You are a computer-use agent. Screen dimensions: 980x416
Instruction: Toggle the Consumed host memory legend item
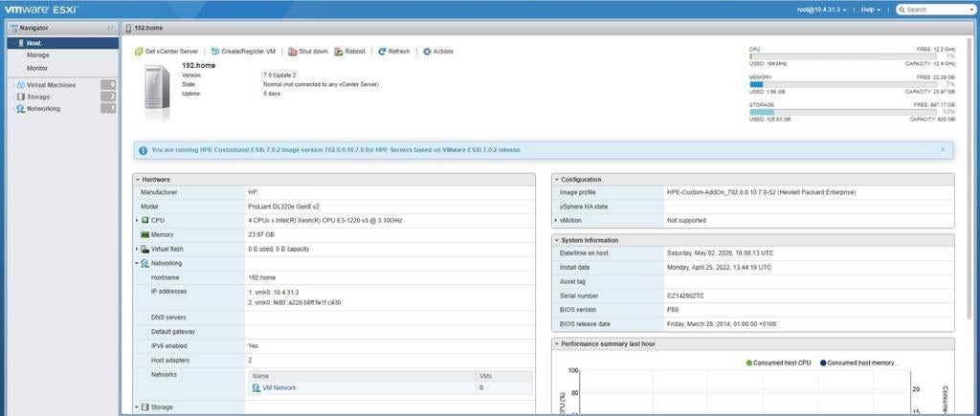[858, 362]
